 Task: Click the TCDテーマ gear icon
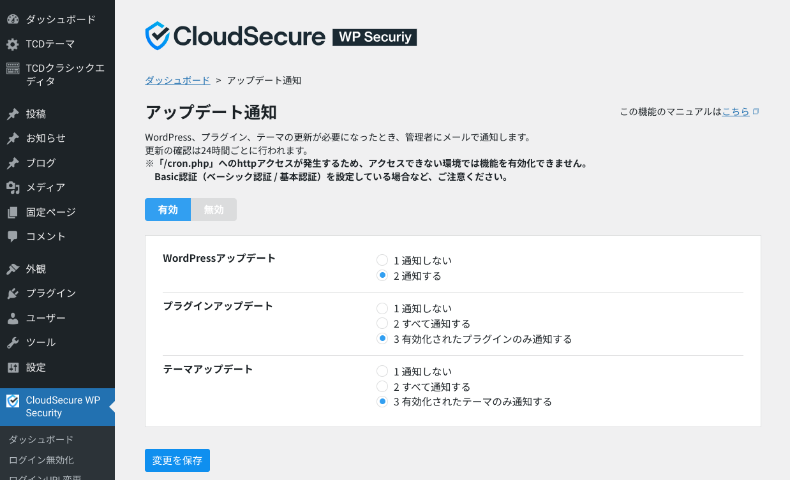click(13, 44)
